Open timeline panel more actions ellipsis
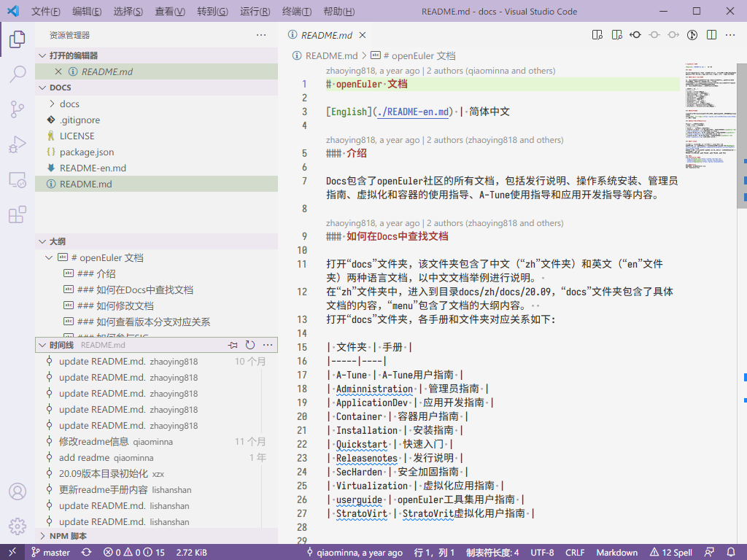The height and width of the screenshot is (560, 747). tap(268, 345)
